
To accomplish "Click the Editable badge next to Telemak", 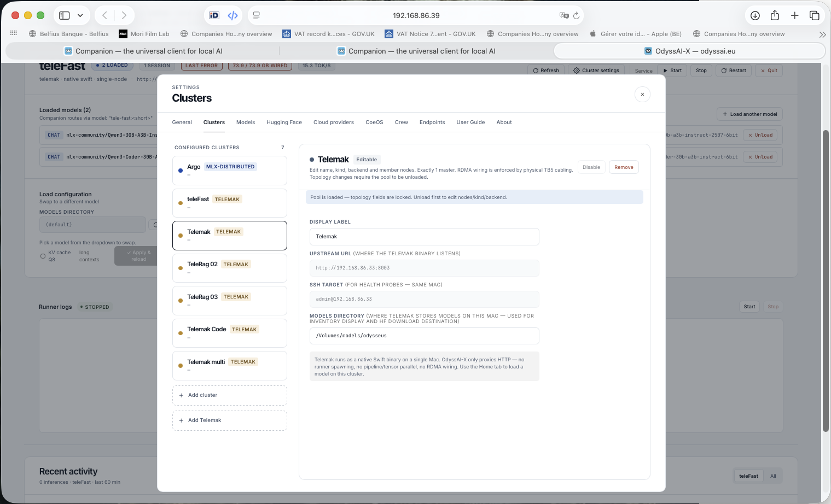I will coord(367,160).
